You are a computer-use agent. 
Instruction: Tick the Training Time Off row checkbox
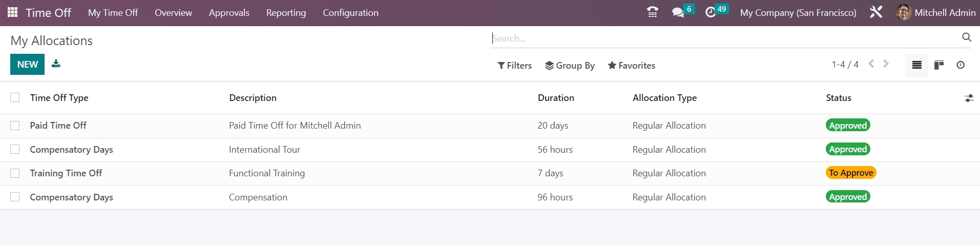coord(15,173)
